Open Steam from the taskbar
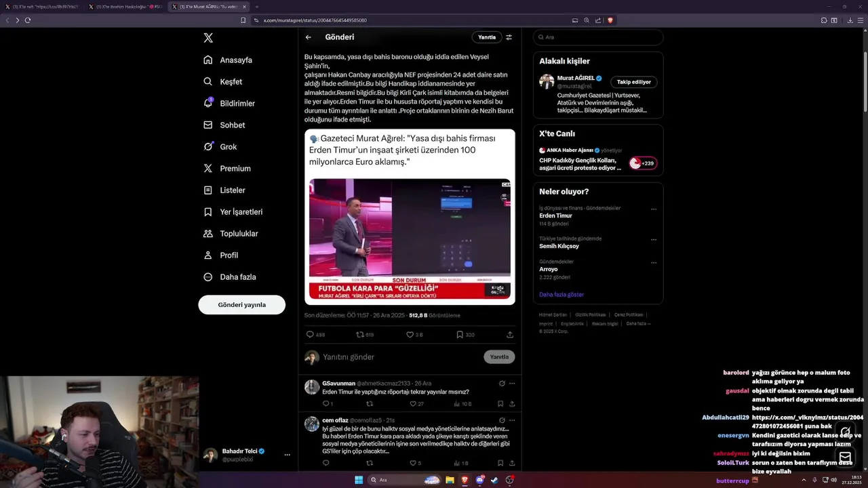The width and height of the screenshot is (868, 488). click(494, 480)
